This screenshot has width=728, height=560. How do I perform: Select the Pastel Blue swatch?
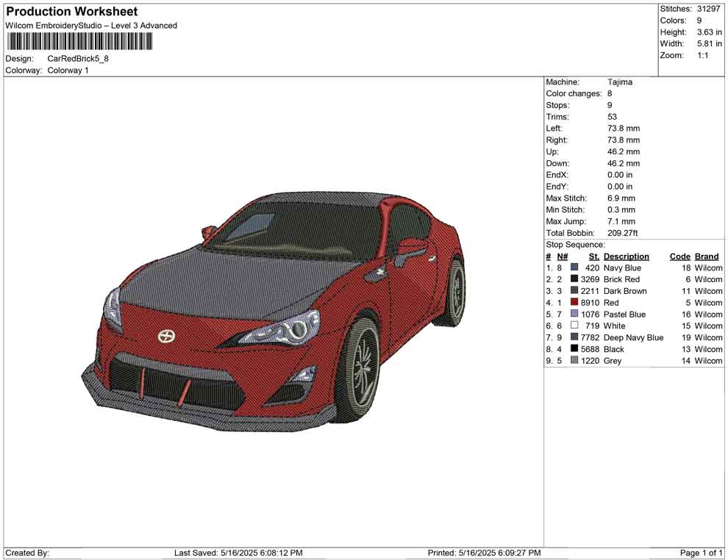(x=574, y=314)
